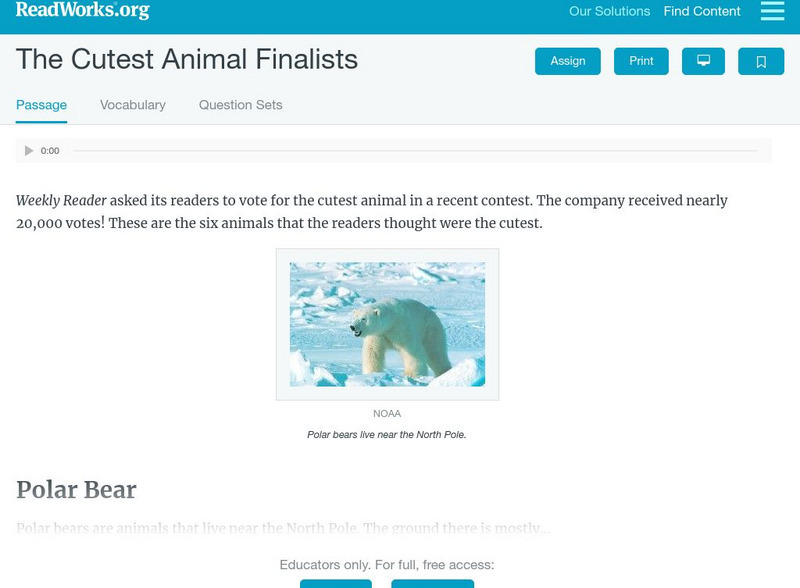Open the Find Content menu
Screen dimensions: 800x588
coord(702,12)
